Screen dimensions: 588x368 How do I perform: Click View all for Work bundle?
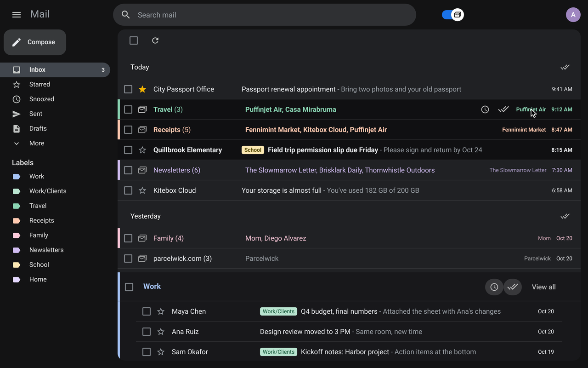tap(544, 287)
